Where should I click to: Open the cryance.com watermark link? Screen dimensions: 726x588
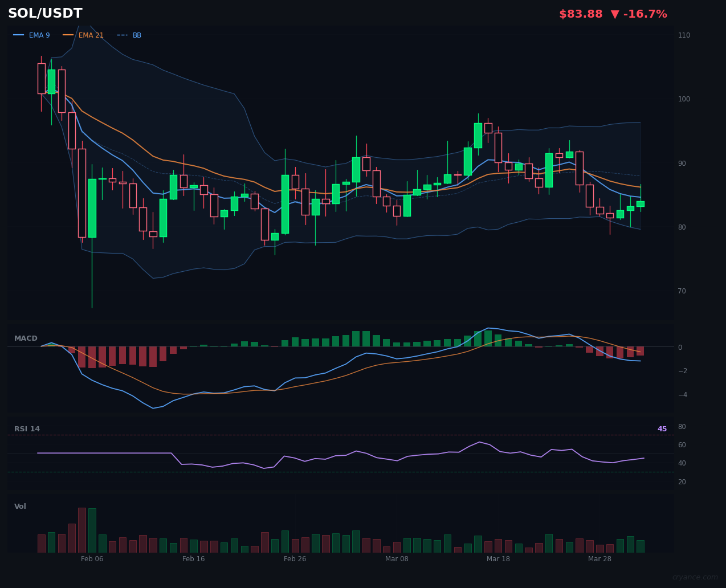coord(695,577)
